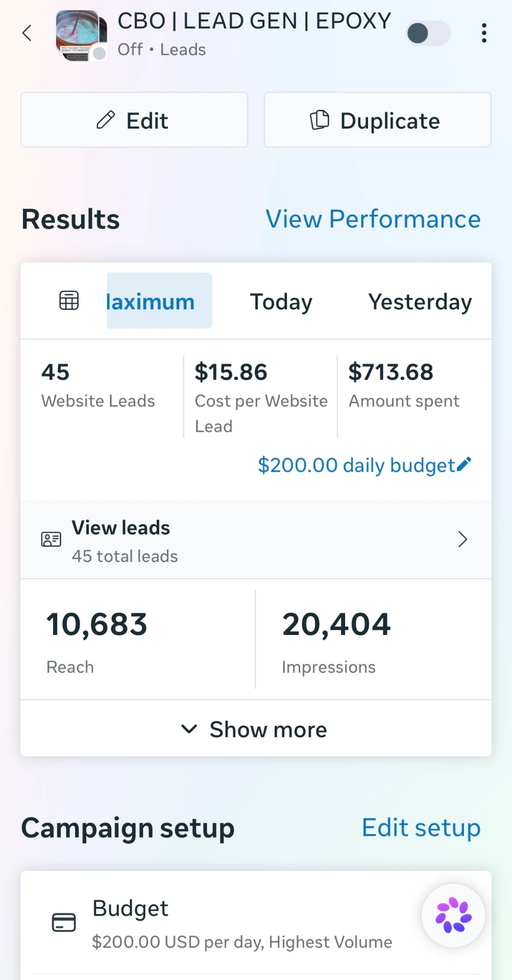Select the 20,404 Impressions metric
Viewport: 512px width, 980px height.
[336, 642]
